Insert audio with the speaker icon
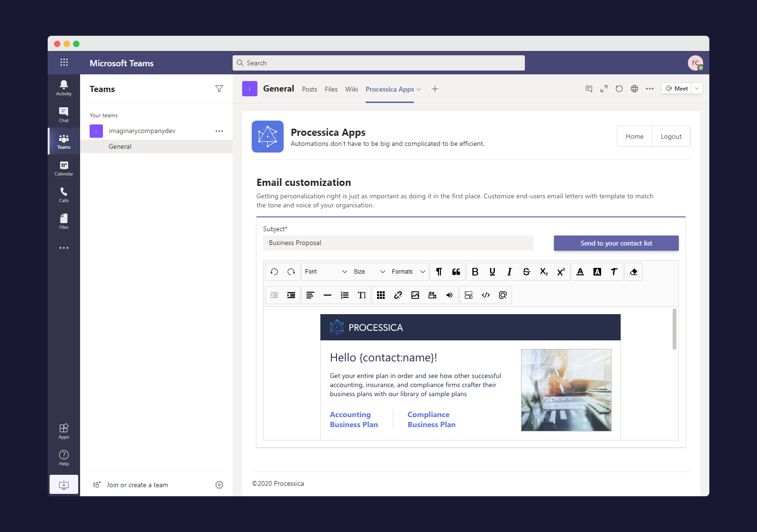 coord(450,295)
